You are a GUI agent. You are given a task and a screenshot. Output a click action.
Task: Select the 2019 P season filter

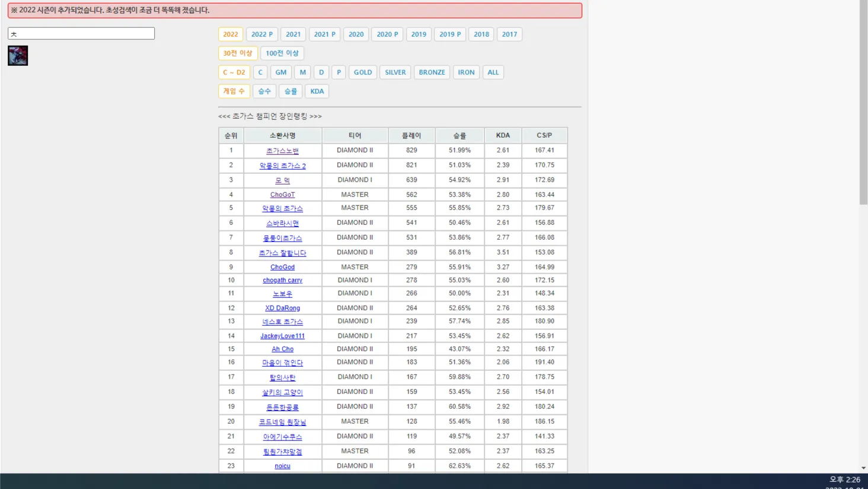451,34
